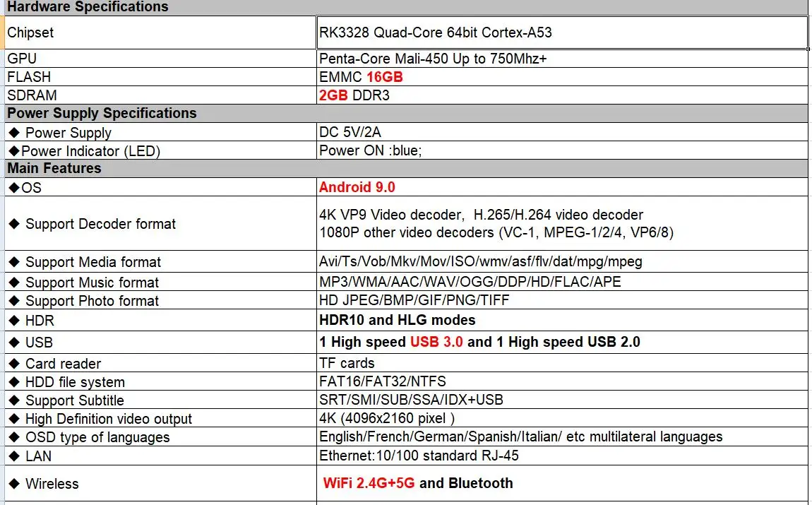Select the FAT16/FAT32/NTFS cell
Screen dimensions: 812x505
[x=562, y=381]
